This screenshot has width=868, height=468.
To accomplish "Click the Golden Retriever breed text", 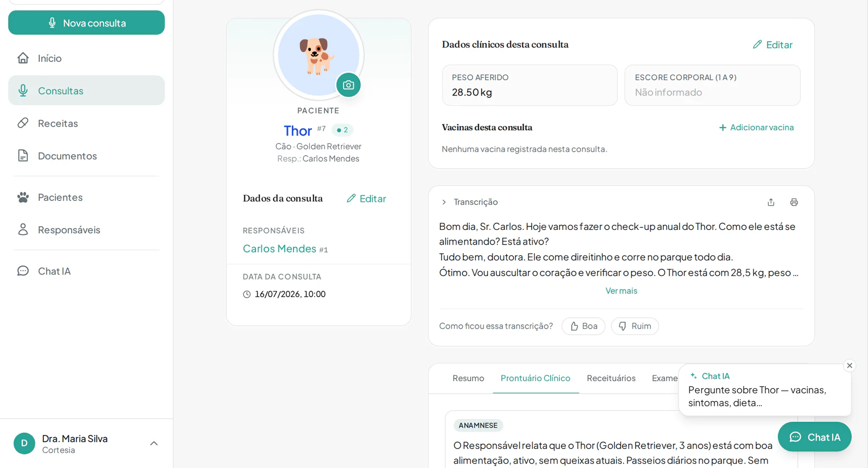I will coord(329,146).
